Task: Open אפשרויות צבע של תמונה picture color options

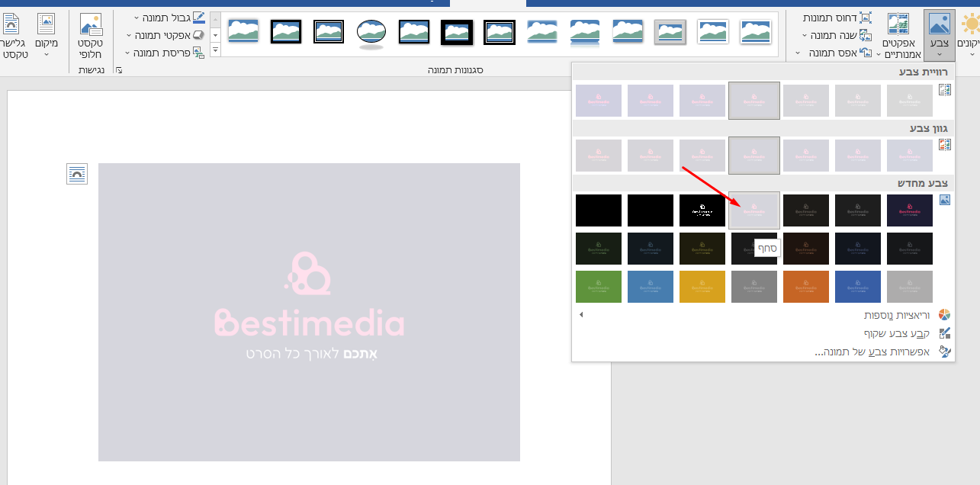Action: [x=763, y=352]
